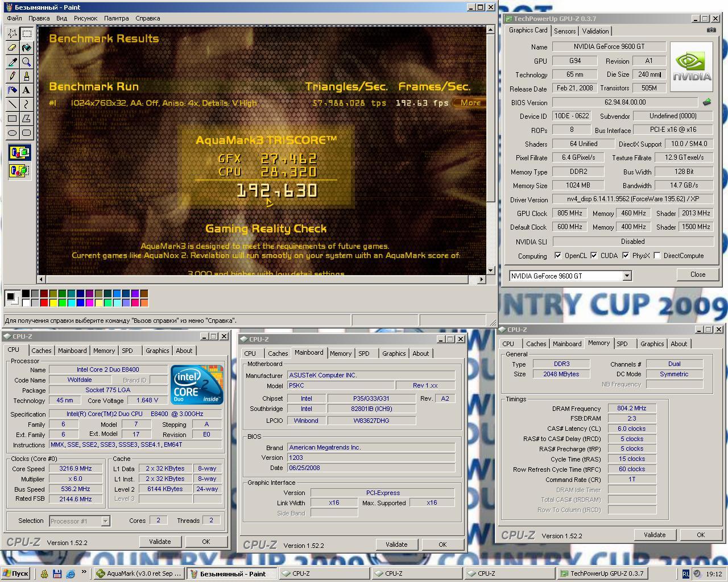728x582 pixels.
Task: Pick the Curve tool in Paint
Action: 26,105
